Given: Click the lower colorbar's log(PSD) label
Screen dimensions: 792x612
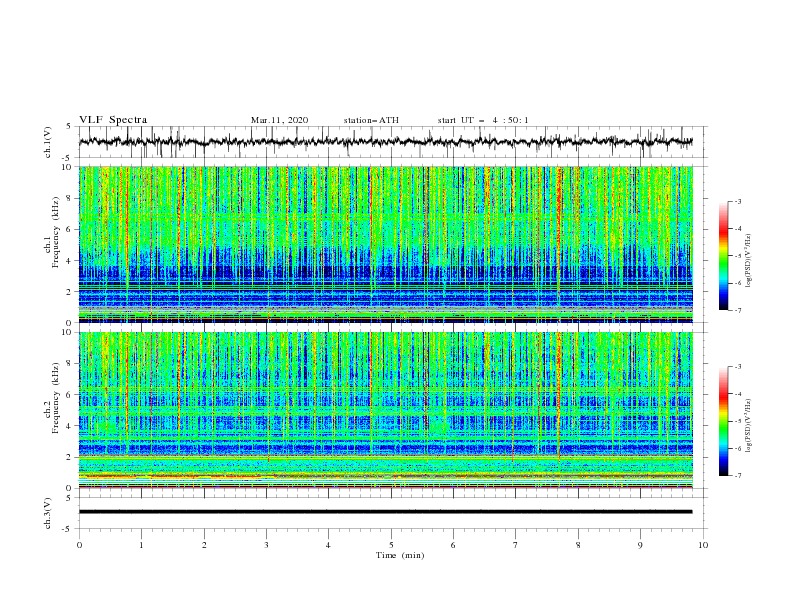Looking at the screenshot, I should point(749,426).
